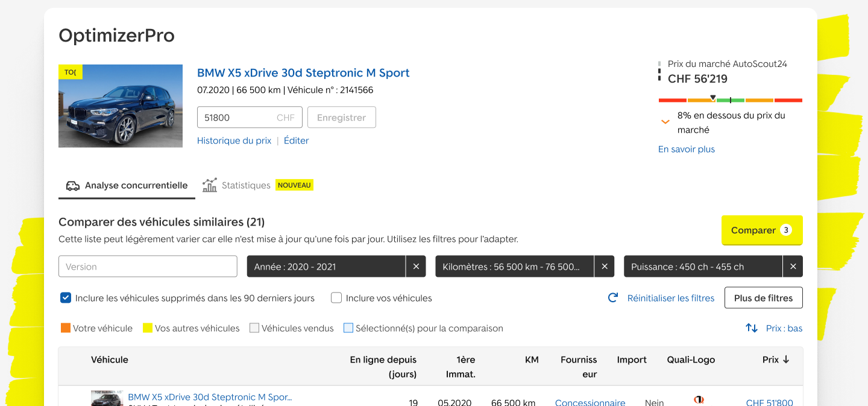Open BMW X5 xDrive 30d Steptronic M Spor... row link
The image size is (868, 406).
pos(210,397)
